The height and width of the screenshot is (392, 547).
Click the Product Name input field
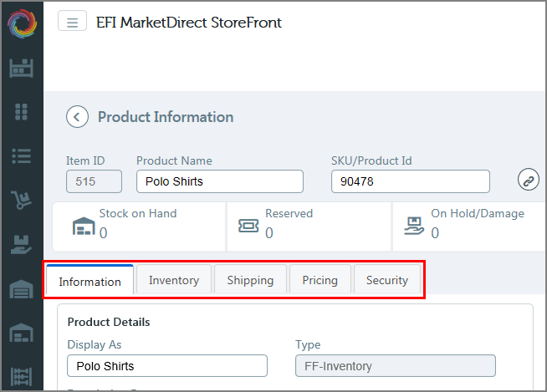pos(220,181)
